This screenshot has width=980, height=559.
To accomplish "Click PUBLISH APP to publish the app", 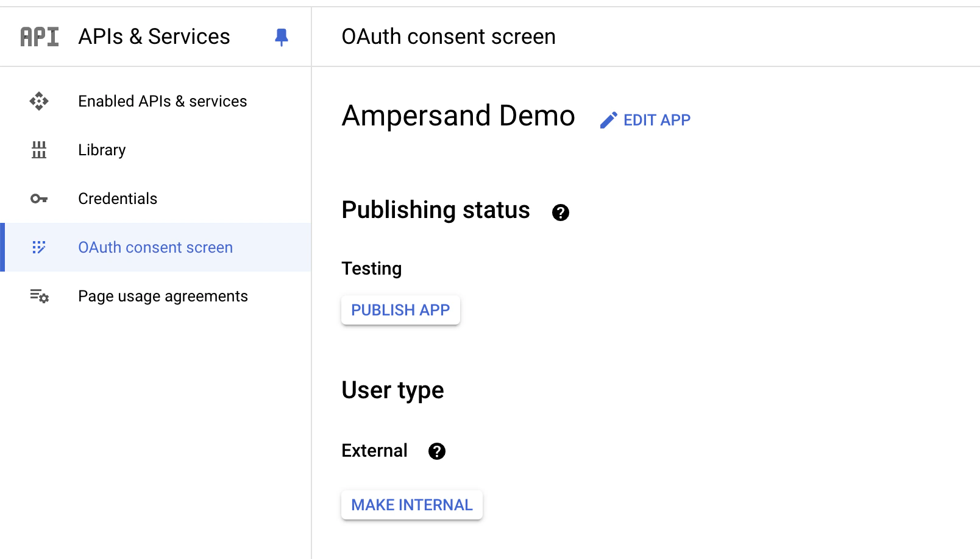I will click(x=400, y=310).
